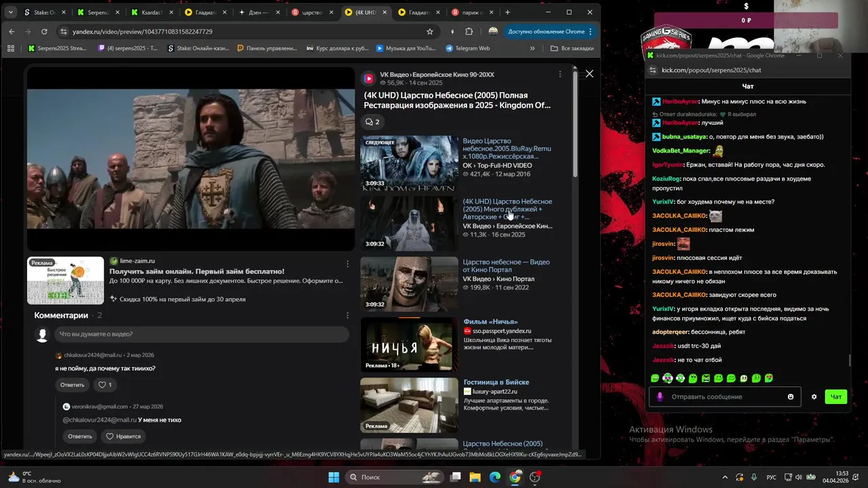This screenshot has height=488, width=868.
Task: Switch to the 'париж' tab
Action: point(473,12)
